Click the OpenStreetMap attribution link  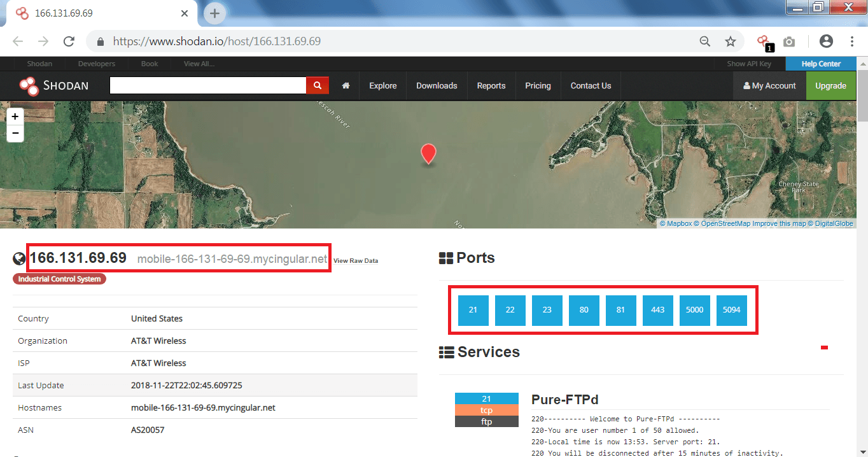click(x=722, y=223)
